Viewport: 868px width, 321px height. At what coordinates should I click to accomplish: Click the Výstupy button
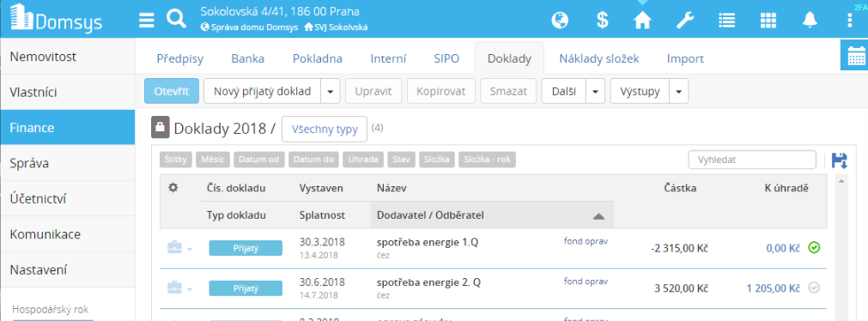pyautogui.click(x=640, y=91)
